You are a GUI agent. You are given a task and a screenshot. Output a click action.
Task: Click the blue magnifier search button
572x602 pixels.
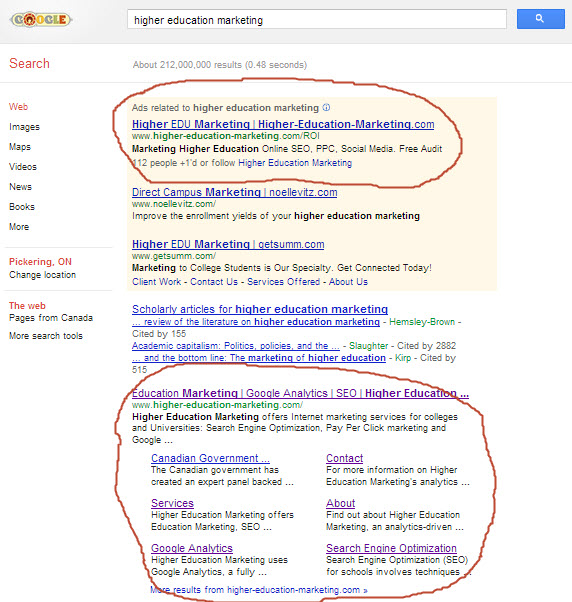tap(541, 19)
